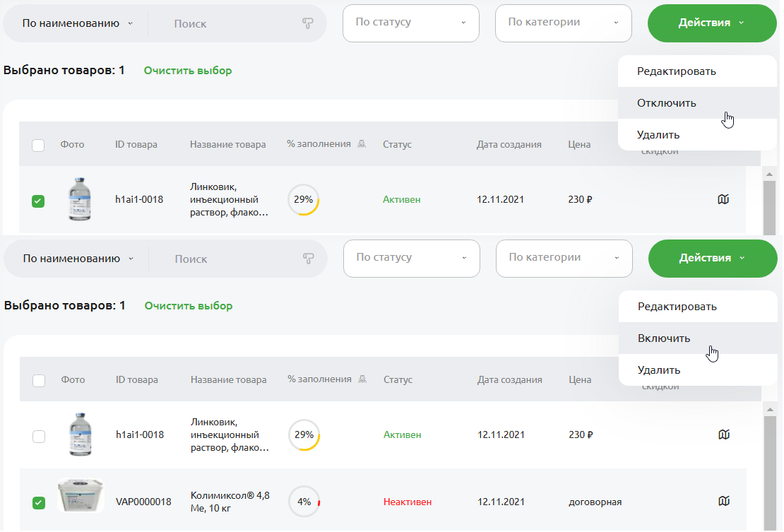Toggle select-all checkbox in upper table header
784x532 pixels.
coord(38,146)
